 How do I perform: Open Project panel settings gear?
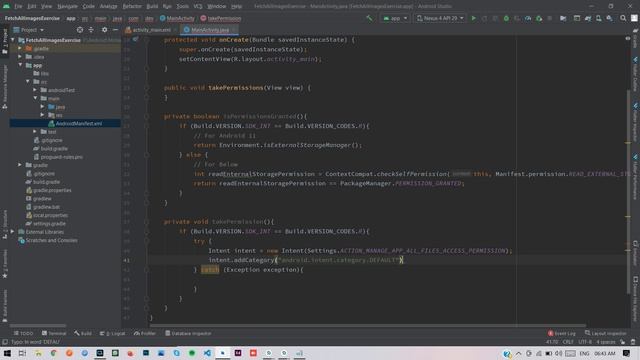[104, 30]
